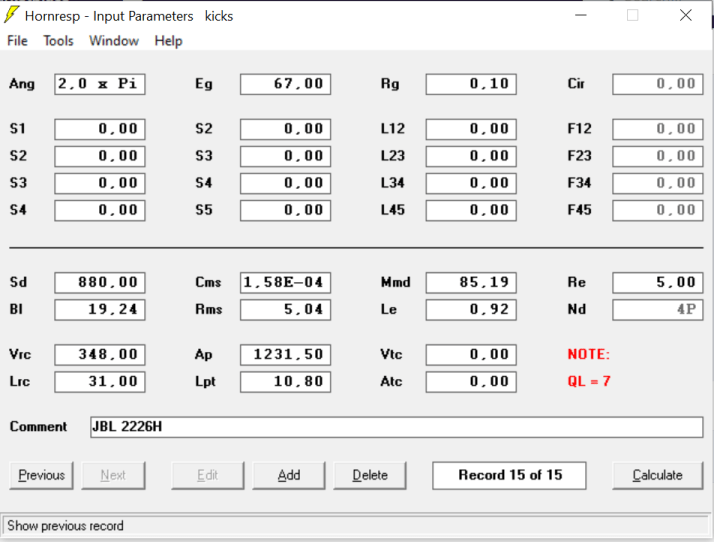Image resolution: width=714 pixels, height=542 pixels.
Task: Select the Cms field showing 1,58E-04
Action: [286, 283]
